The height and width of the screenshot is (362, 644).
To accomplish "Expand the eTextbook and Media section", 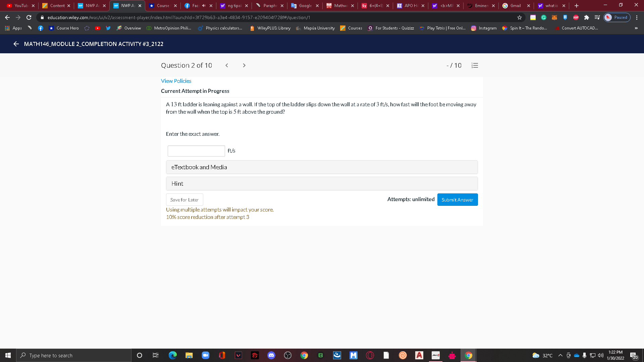I will [322, 167].
